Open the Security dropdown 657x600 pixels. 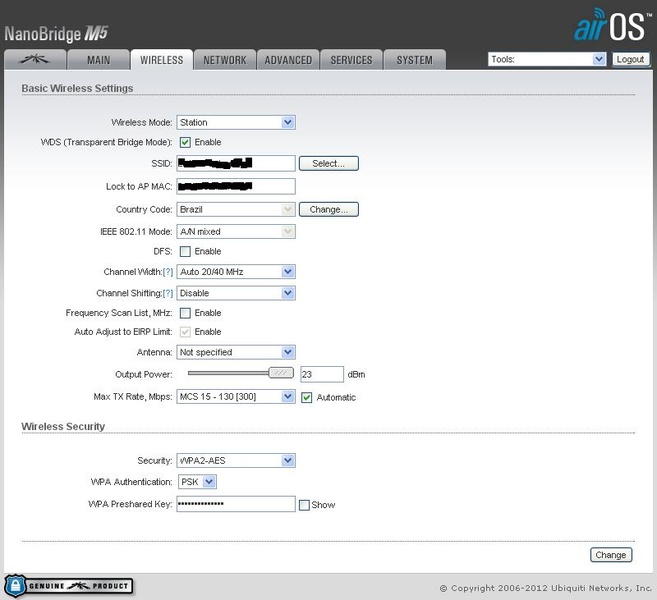click(x=236, y=460)
